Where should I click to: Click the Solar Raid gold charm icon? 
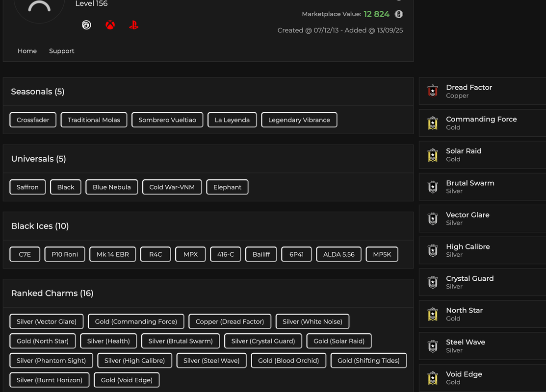(x=433, y=155)
